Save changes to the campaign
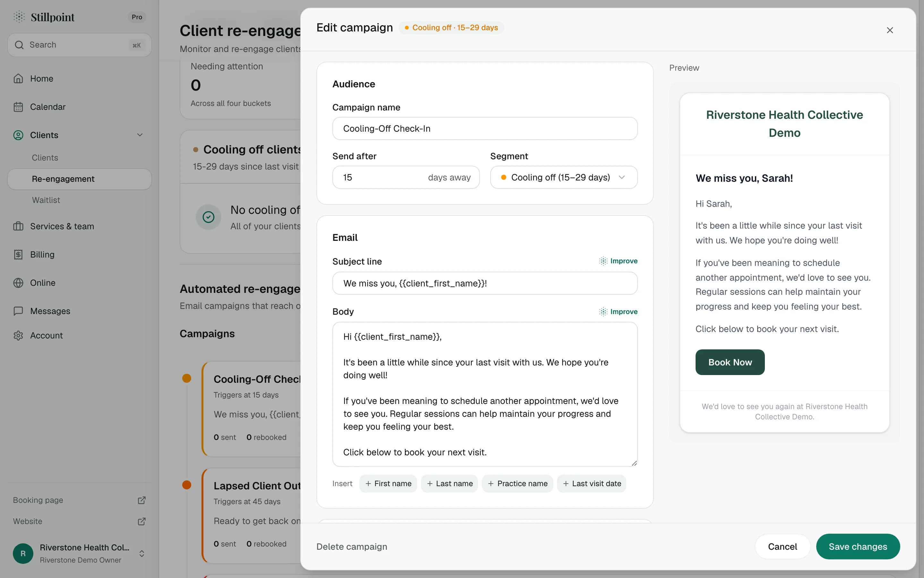 click(858, 547)
